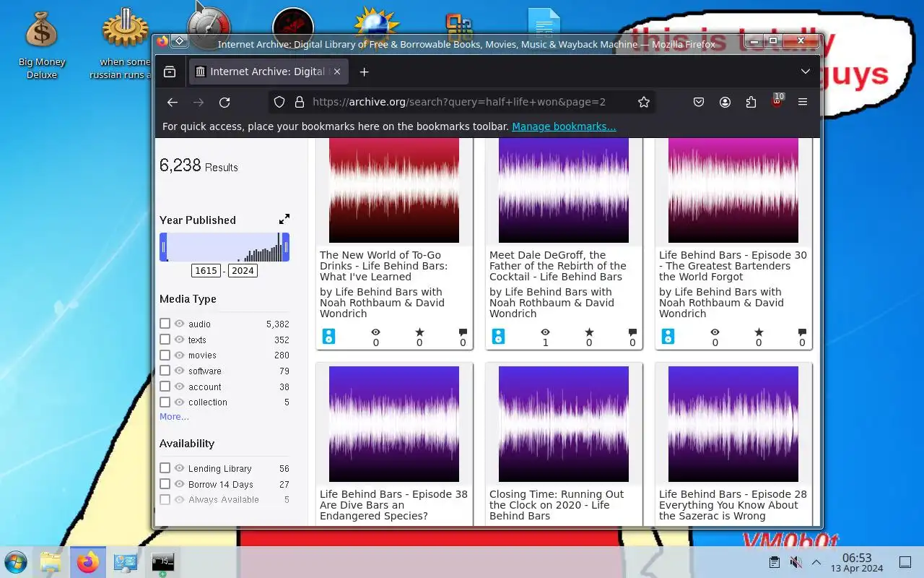
Task: Open the Pocket save icon
Action: [x=699, y=103]
